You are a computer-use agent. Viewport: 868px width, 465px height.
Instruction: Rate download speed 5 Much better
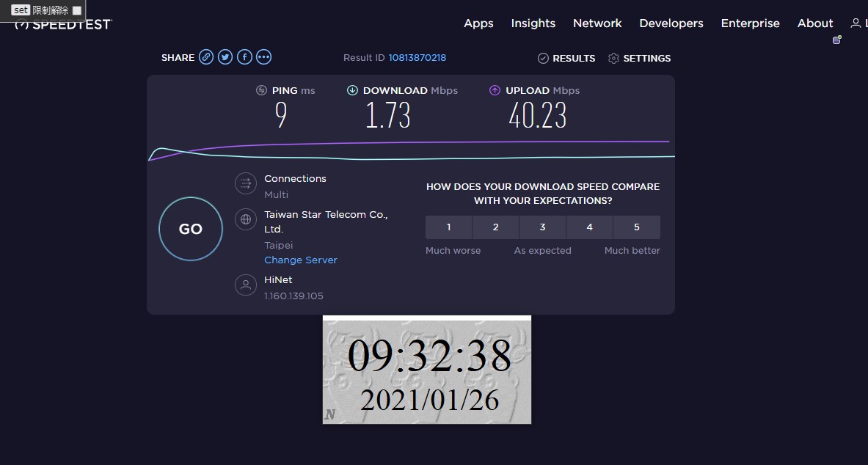click(x=637, y=227)
